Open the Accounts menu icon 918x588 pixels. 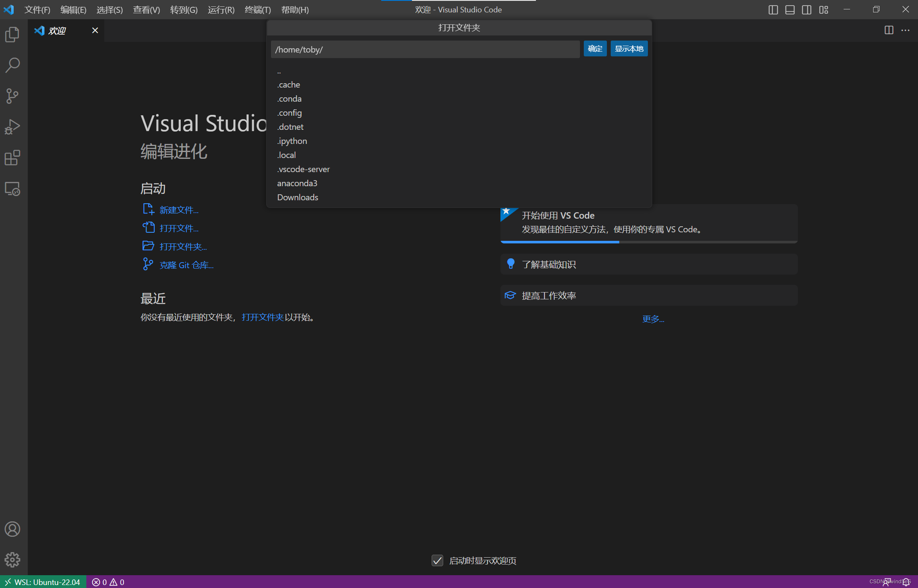pos(12,529)
